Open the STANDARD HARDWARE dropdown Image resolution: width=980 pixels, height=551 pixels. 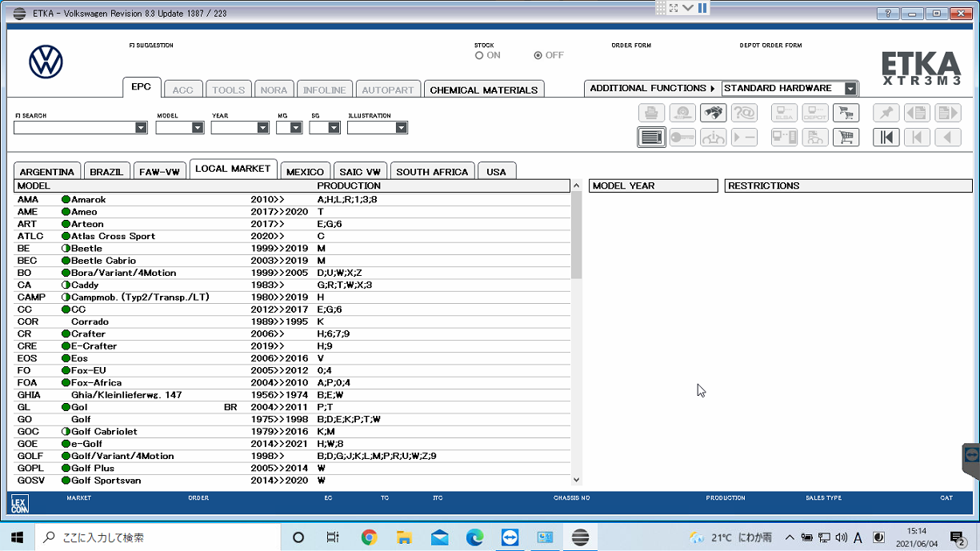[x=850, y=89]
